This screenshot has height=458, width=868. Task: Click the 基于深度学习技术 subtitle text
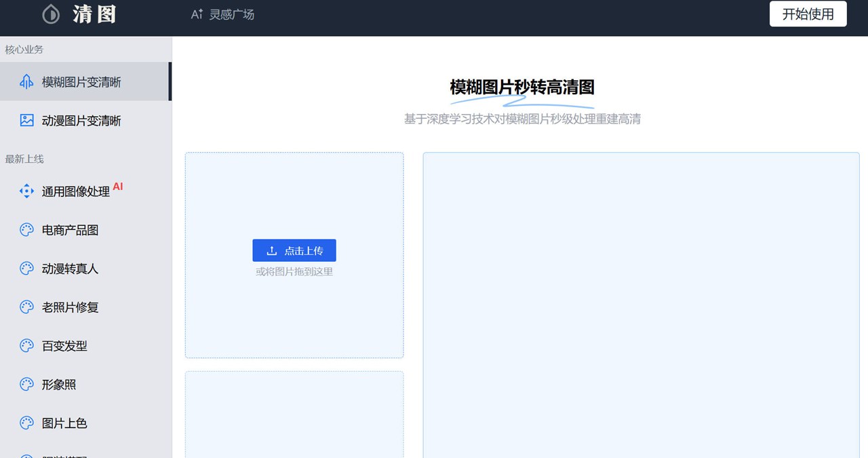click(x=522, y=119)
